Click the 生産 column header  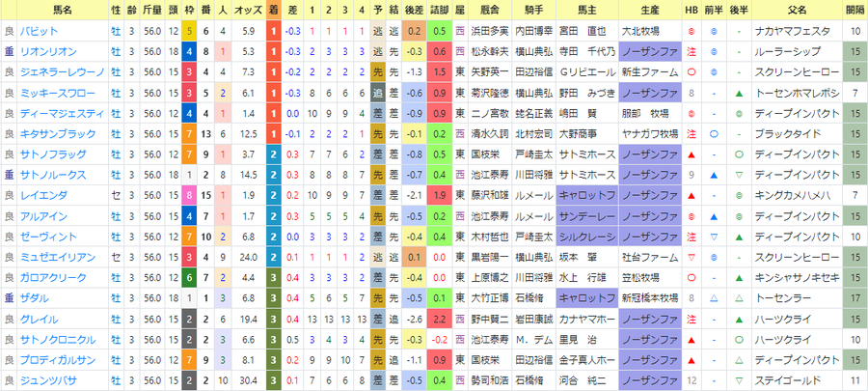pyautogui.click(x=650, y=10)
